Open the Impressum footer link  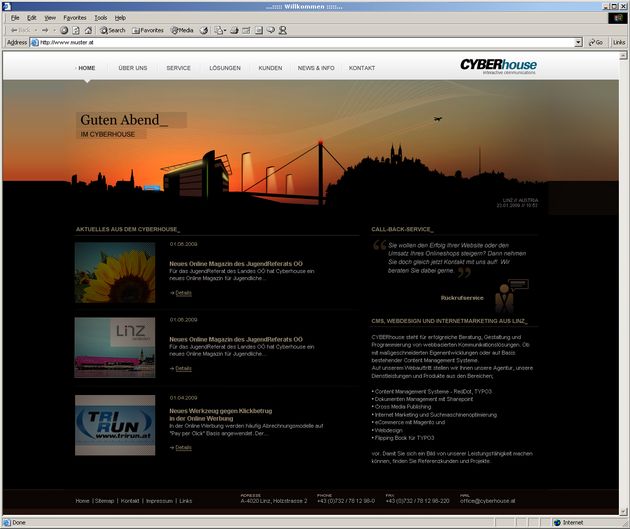pyautogui.click(x=159, y=500)
